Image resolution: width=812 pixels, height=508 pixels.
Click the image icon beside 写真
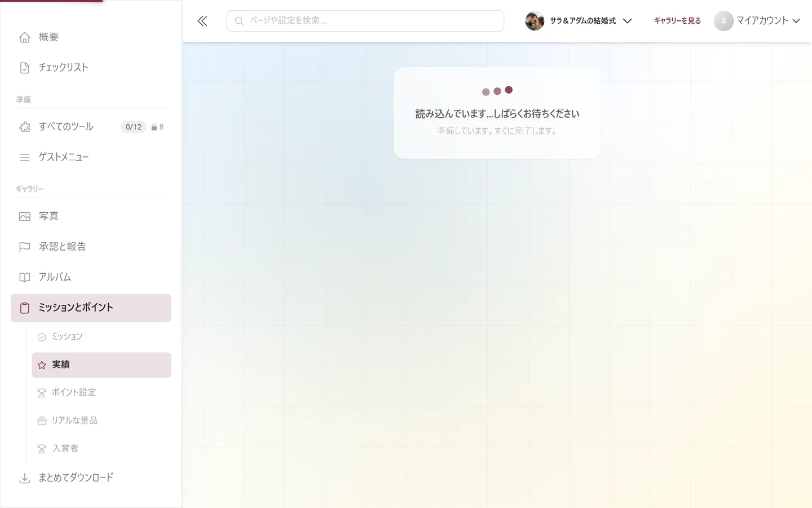25,217
